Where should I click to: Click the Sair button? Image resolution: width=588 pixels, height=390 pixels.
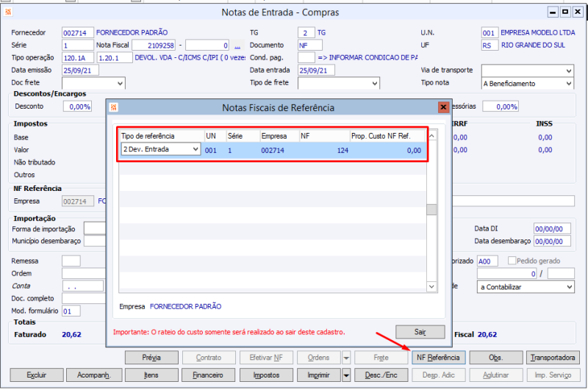point(420,332)
